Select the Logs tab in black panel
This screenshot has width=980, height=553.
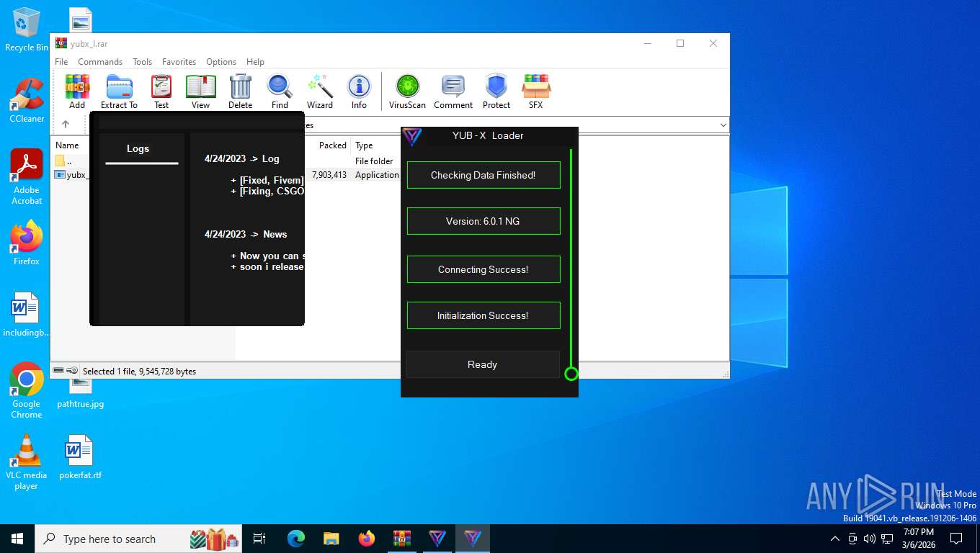click(x=138, y=149)
